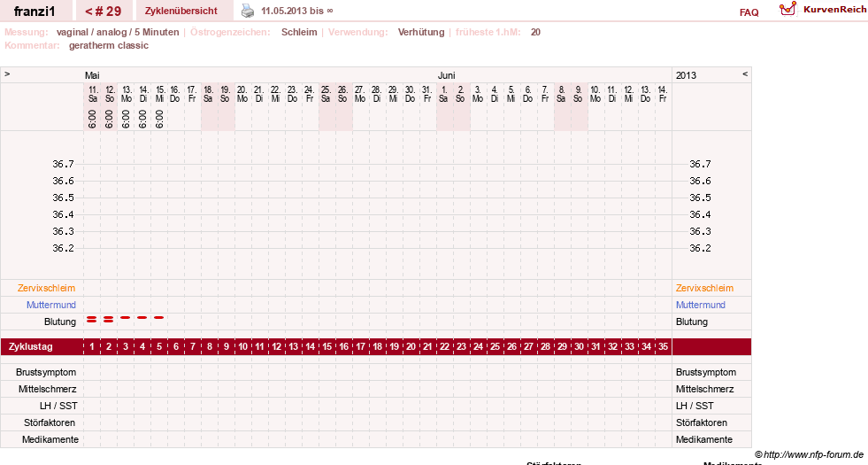Open the KurvenReich logo link
Viewport: 868px width, 465px height.
point(787,8)
